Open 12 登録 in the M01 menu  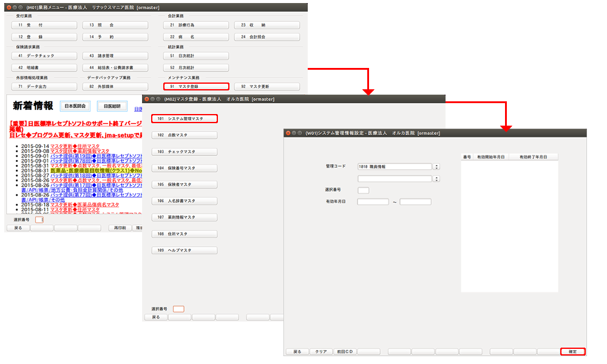[x=44, y=37]
